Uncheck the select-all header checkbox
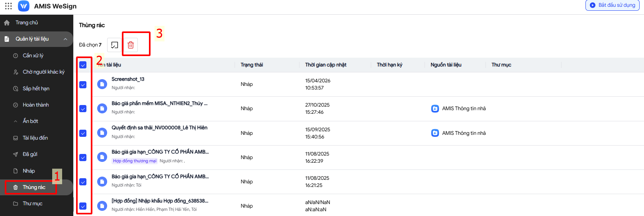 (x=83, y=65)
